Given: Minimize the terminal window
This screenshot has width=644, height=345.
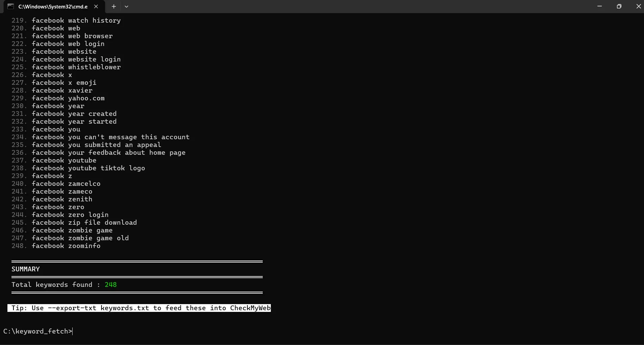Looking at the screenshot, I should tap(600, 6).
